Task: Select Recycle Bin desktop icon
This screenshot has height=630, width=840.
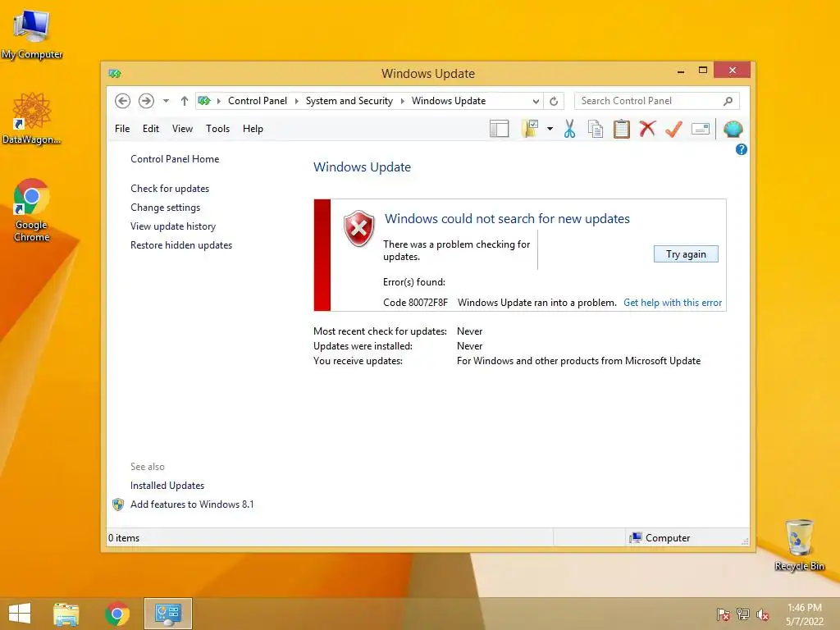Action: (799, 545)
